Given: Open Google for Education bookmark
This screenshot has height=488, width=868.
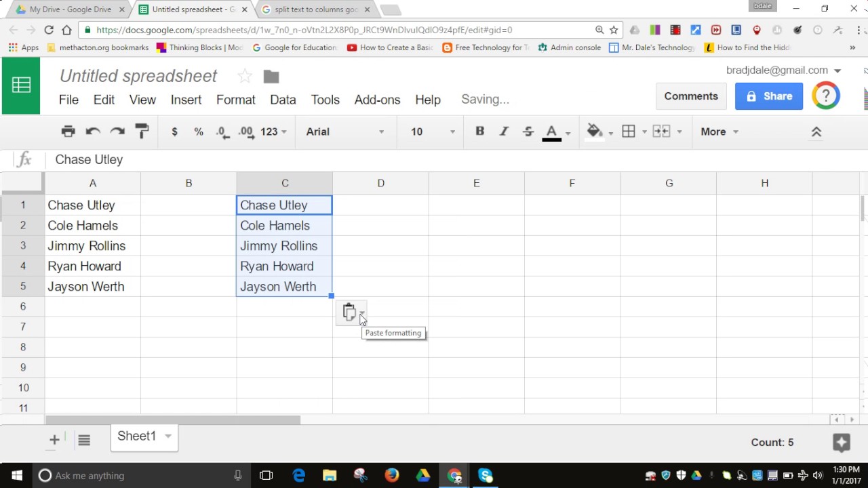Looking at the screenshot, I should coord(294,47).
